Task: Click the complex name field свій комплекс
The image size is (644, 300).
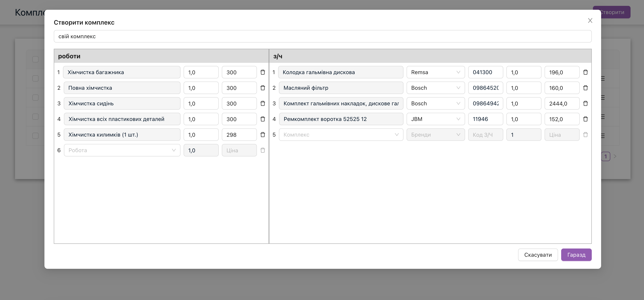Action: click(x=323, y=36)
